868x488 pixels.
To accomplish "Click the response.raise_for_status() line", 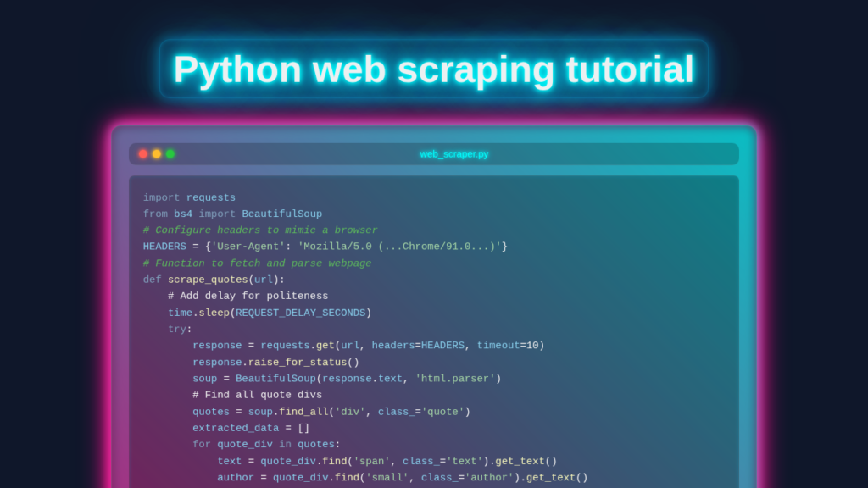I will [275, 362].
